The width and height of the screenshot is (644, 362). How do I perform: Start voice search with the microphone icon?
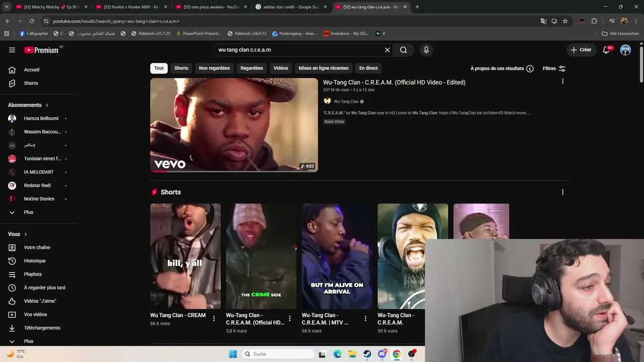point(426,50)
